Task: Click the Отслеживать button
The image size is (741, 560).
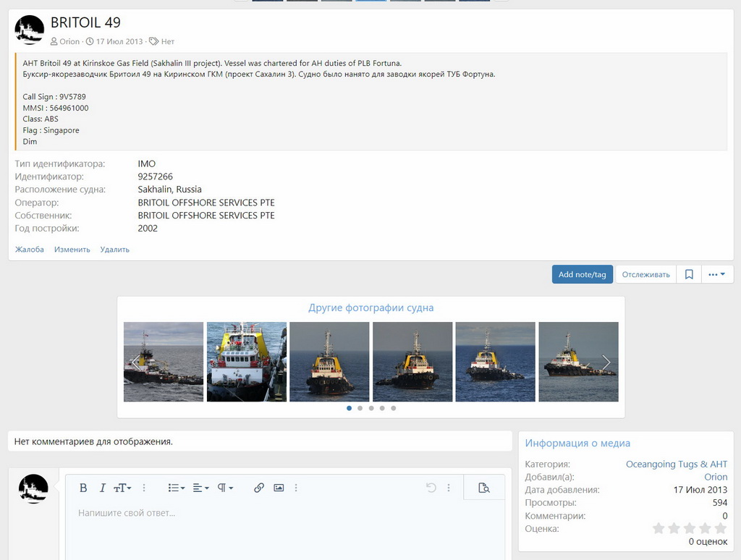Action: coord(645,274)
